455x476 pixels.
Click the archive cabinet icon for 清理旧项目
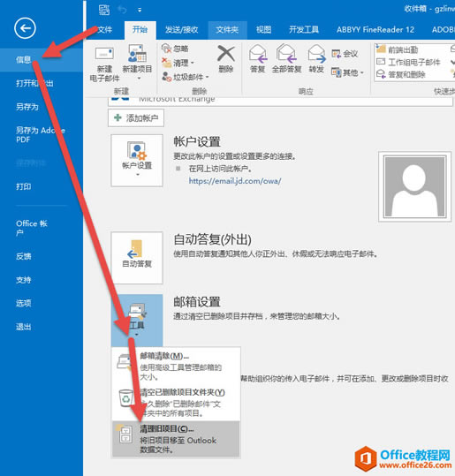coord(125,434)
